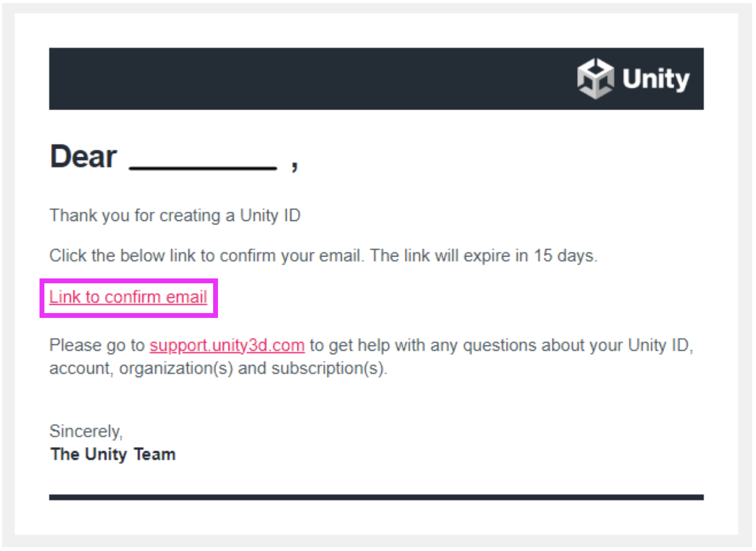Click "Thank you for creating a Unity ID"

[x=175, y=216]
